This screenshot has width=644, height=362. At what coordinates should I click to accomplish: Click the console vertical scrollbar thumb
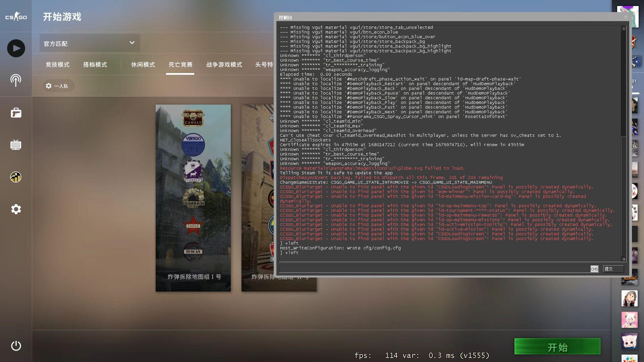coord(624,196)
